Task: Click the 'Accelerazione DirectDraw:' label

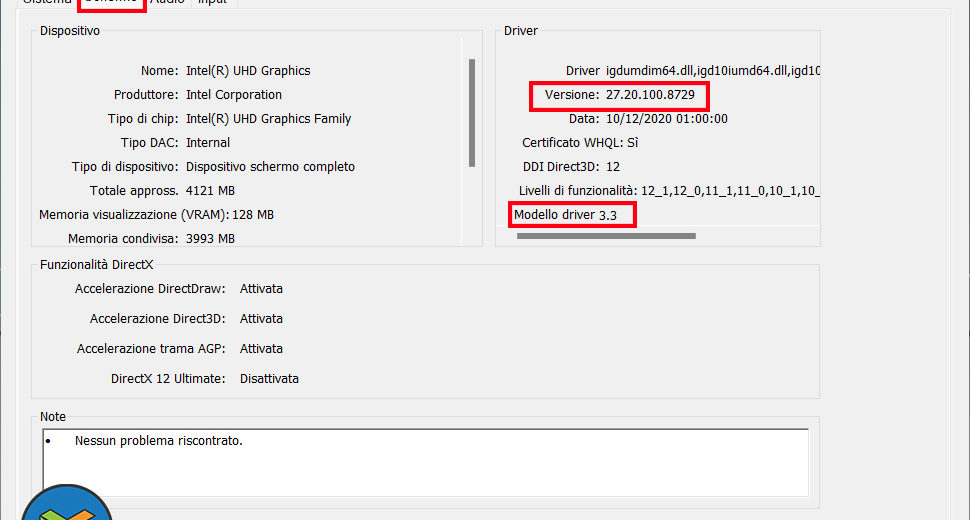Action: click(150, 289)
